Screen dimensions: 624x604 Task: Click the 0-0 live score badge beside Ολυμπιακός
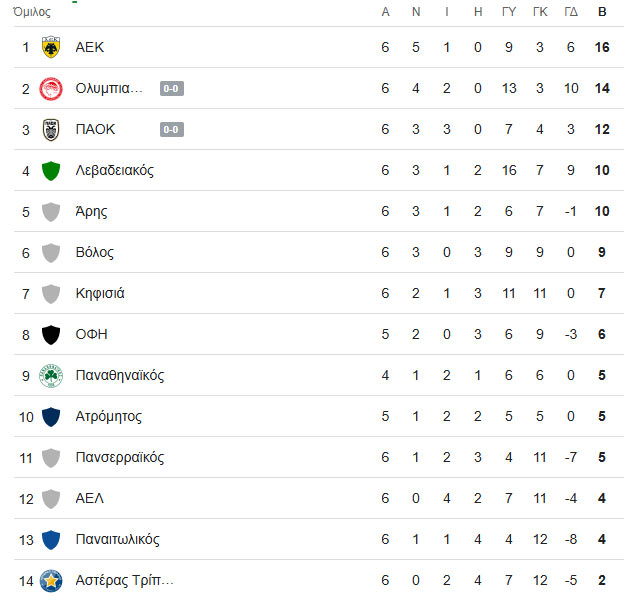point(171,88)
